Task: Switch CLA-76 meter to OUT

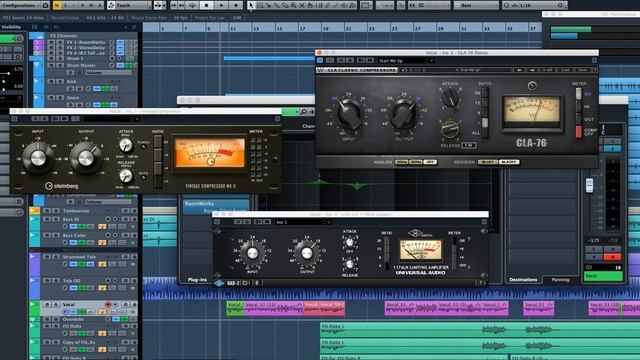Action: 578,120
